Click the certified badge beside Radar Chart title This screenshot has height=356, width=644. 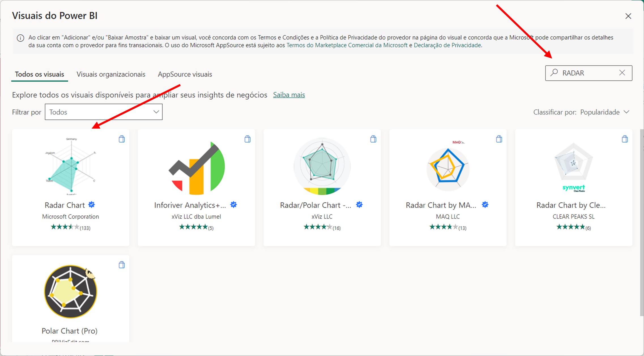click(x=91, y=205)
